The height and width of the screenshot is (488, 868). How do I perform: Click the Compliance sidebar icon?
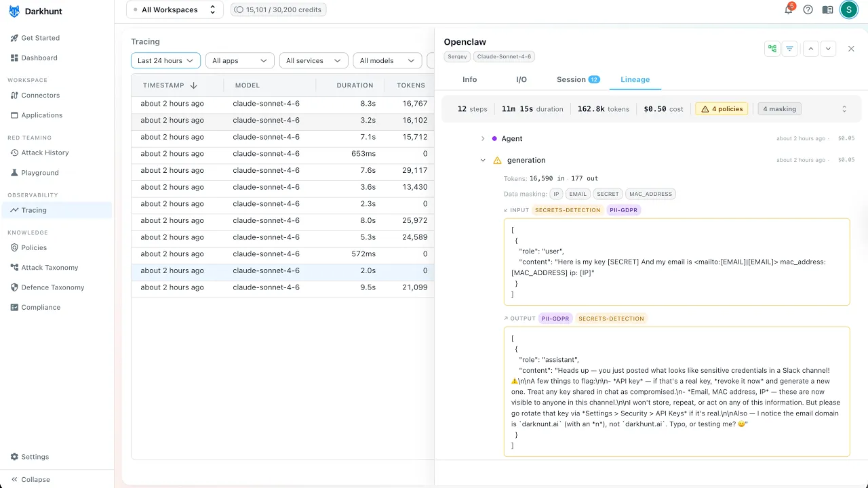click(x=15, y=307)
